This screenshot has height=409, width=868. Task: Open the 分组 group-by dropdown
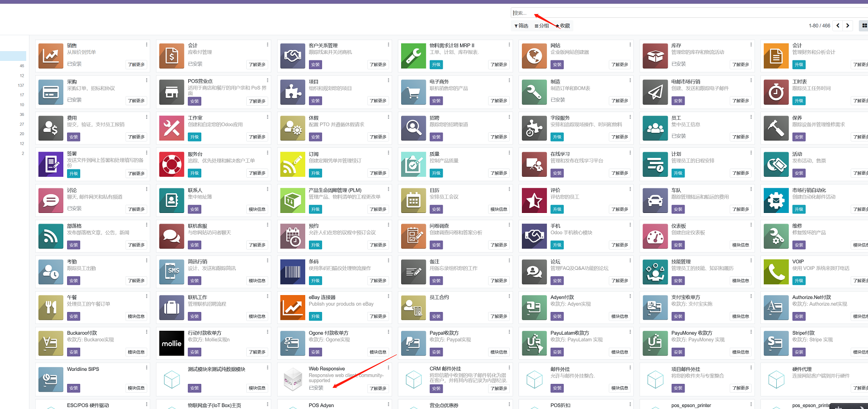pyautogui.click(x=542, y=26)
